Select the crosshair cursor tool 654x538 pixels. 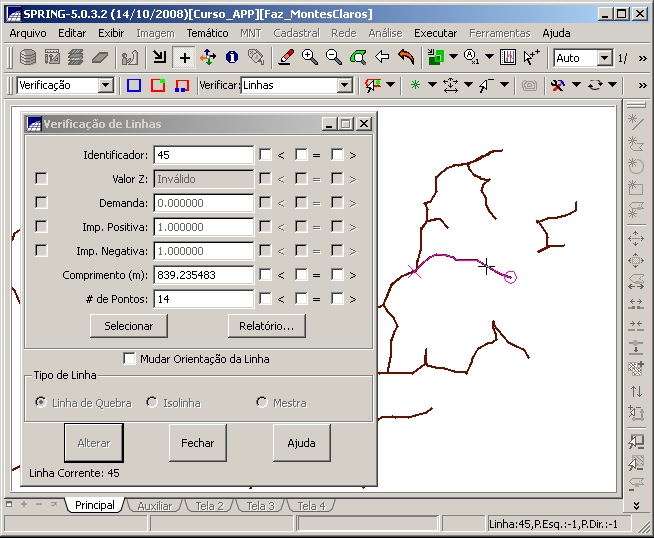184,58
